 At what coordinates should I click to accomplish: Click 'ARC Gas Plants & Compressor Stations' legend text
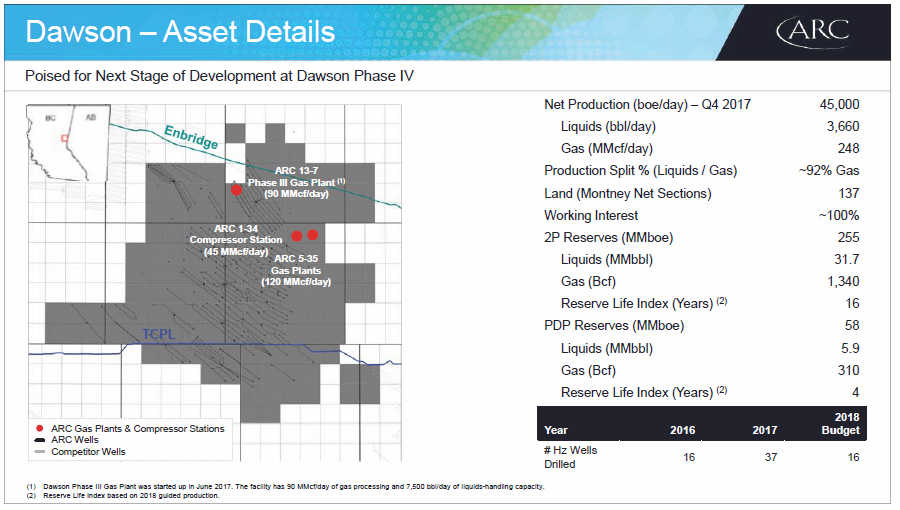click(x=138, y=429)
